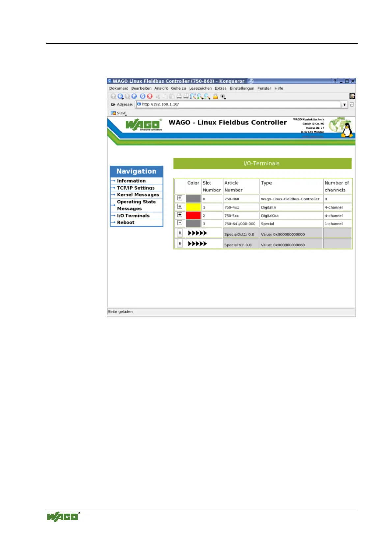
Task: Collapse slot 3 Special terminal row
Action: 180,223
